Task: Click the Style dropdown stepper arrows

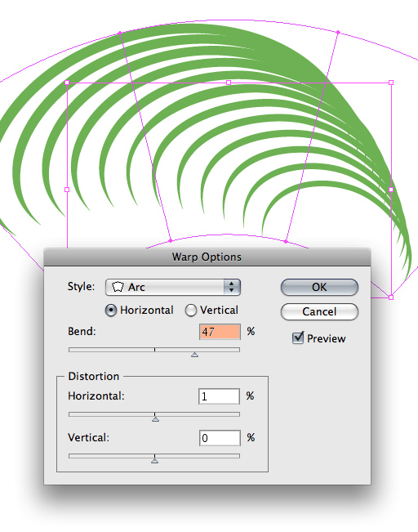Action: coord(232,287)
